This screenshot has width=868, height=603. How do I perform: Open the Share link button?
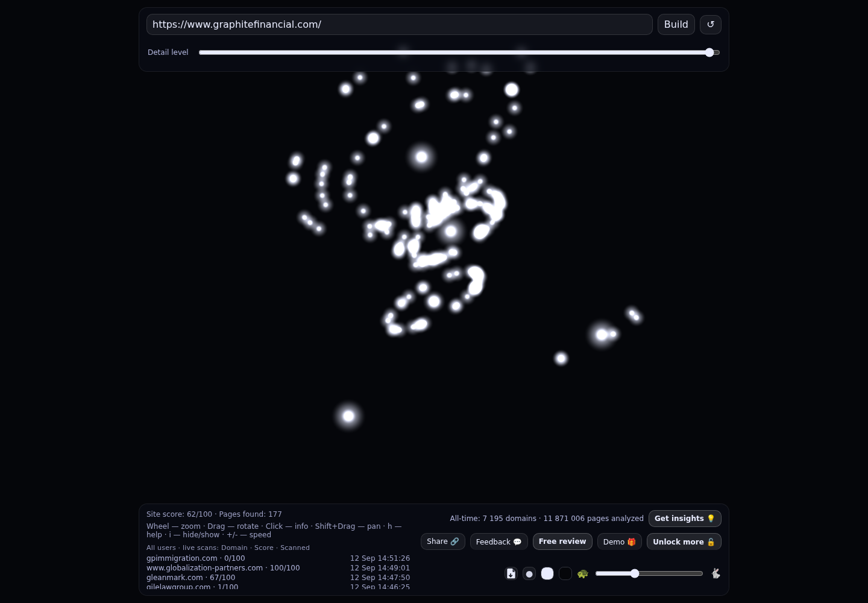[443, 541]
